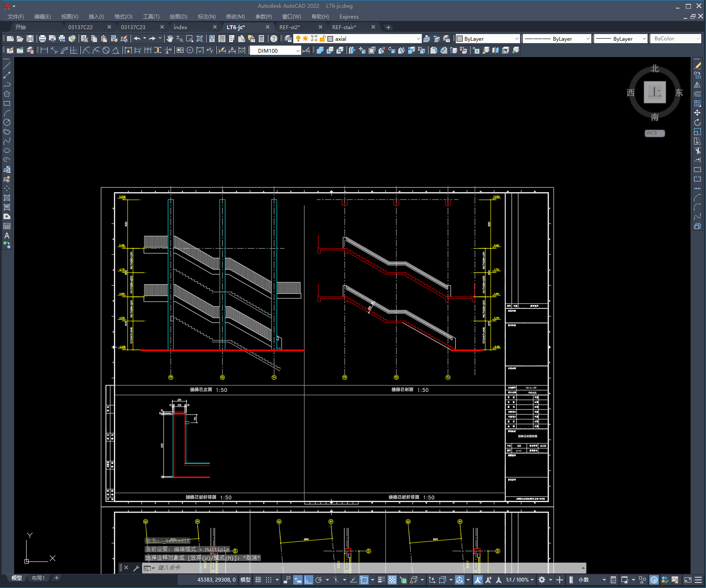Open a file with the Open icon
This screenshot has width=706, height=588.
point(20,39)
